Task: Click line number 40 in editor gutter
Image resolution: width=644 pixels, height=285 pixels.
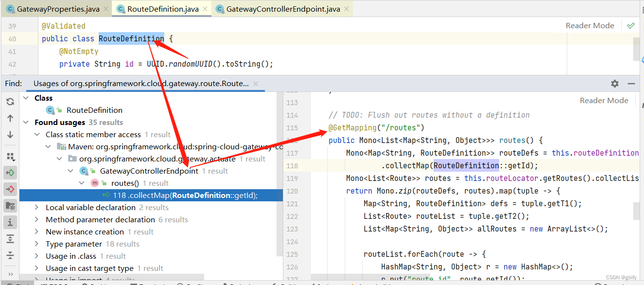Action: click(12, 38)
